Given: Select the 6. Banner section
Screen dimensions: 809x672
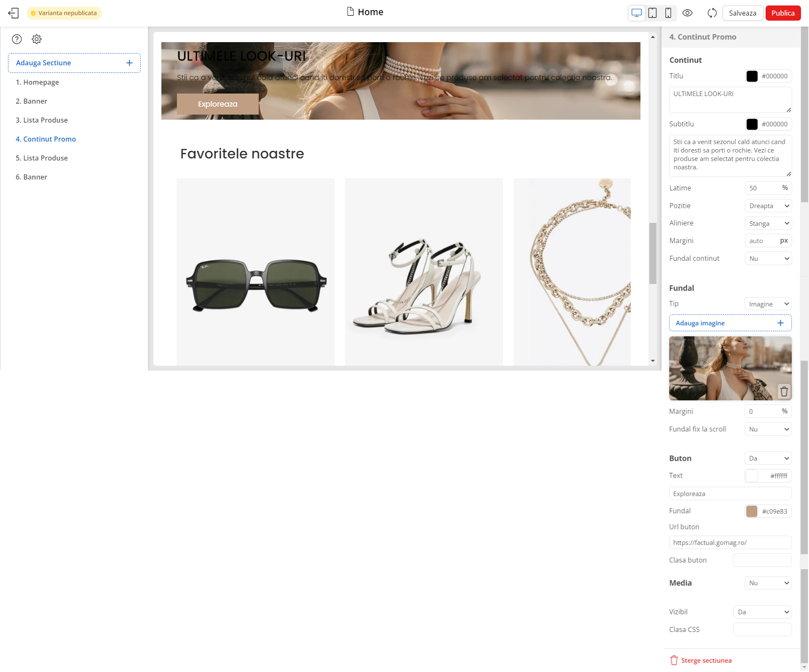Looking at the screenshot, I should click(x=32, y=177).
